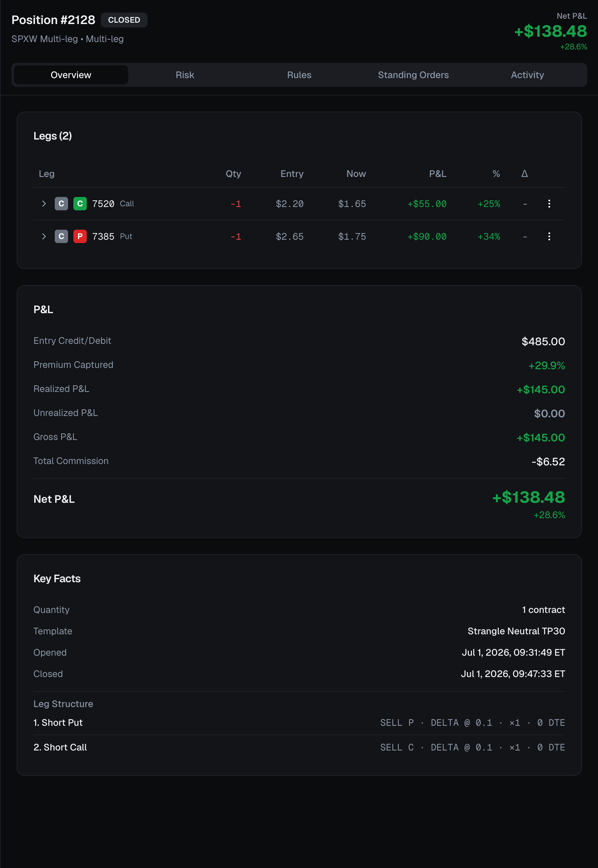Click the Gross P&L label
This screenshot has width=598, height=868.
55,437
